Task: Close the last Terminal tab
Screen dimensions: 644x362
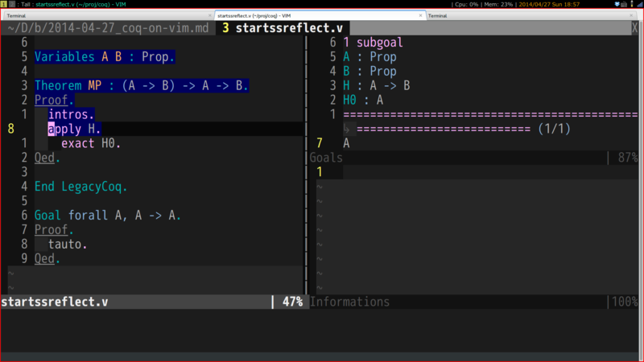Action: 631,15
